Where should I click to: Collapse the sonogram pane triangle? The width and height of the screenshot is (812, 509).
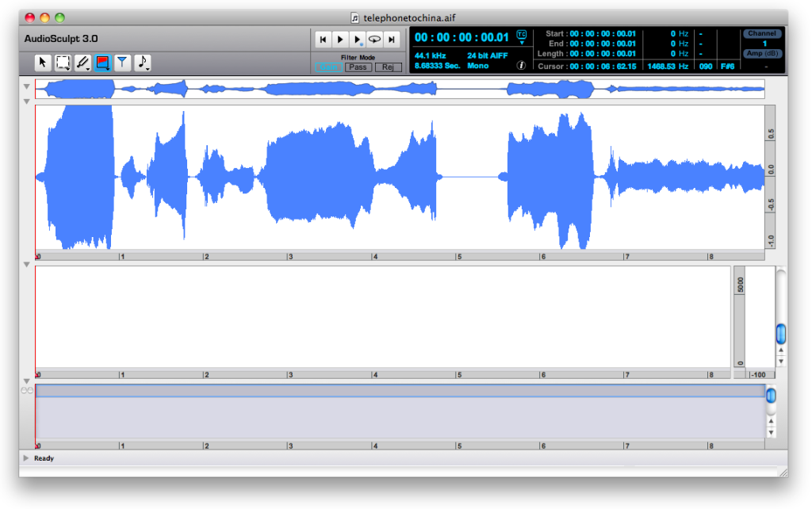coord(26,265)
